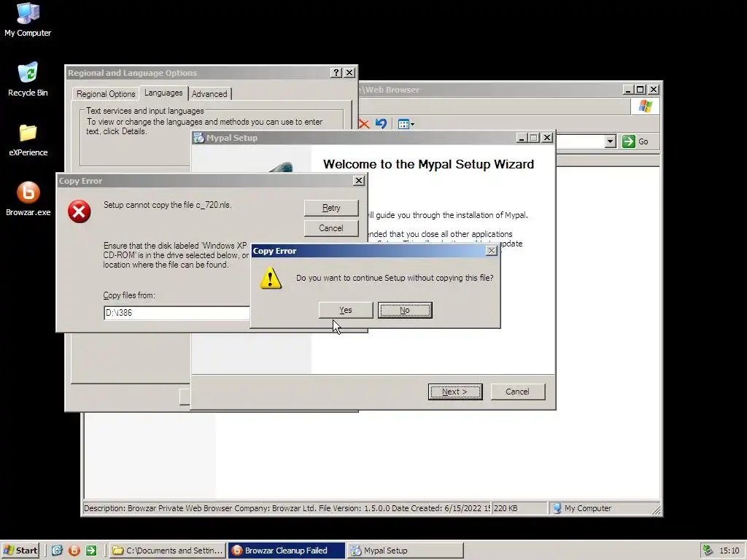Click the Browzar description status bar text
Viewport: 747px width, 560px height.
(287, 508)
